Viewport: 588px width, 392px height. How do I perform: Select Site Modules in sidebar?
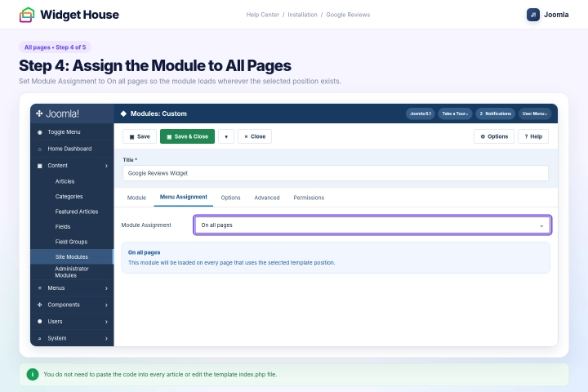72,257
